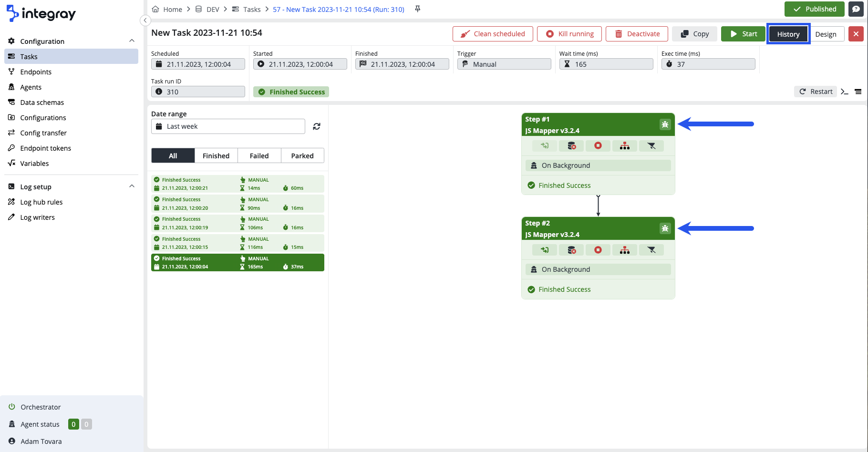Click the green Start button
This screenshot has width=868, height=452.
pos(743,34)
